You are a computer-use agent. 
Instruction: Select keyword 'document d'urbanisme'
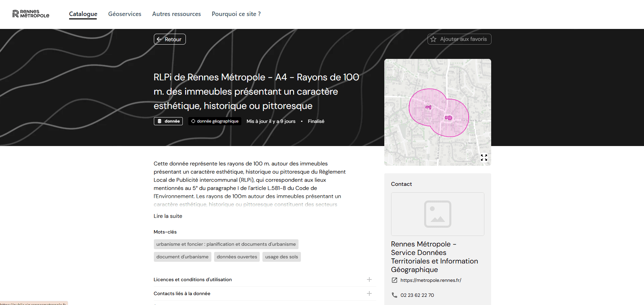[182, 257]
